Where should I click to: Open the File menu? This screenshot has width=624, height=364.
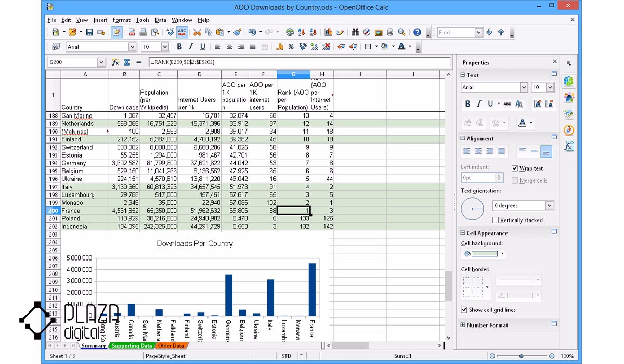pyautogui.click(x=52, y=20)
